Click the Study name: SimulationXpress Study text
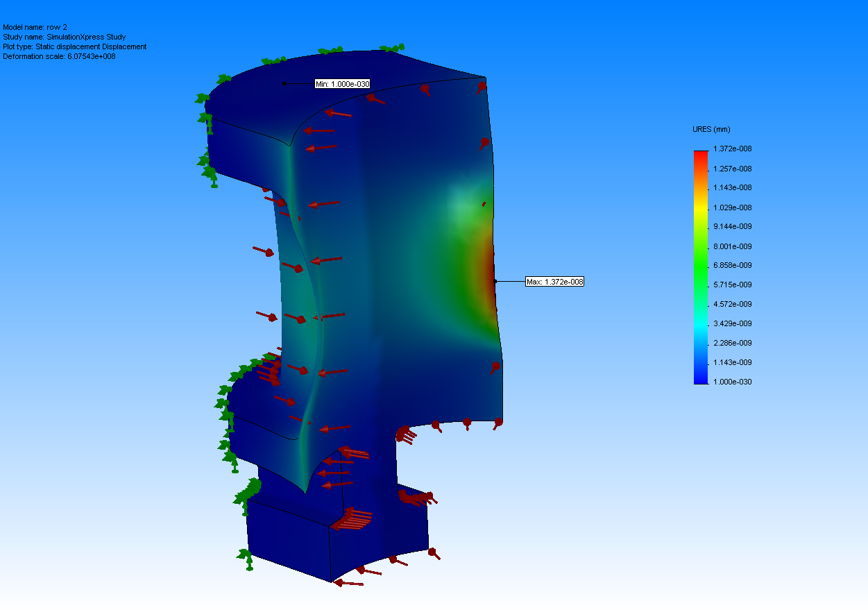 coord(64,37)
